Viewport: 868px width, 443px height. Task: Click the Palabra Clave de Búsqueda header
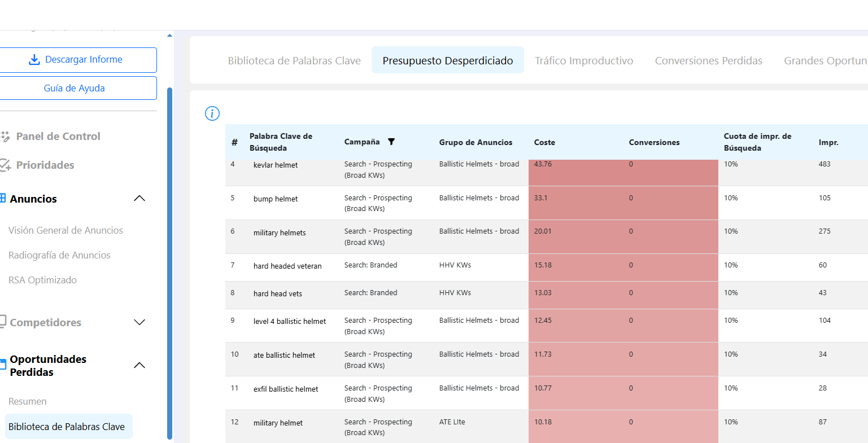click(x=281, y=142)
